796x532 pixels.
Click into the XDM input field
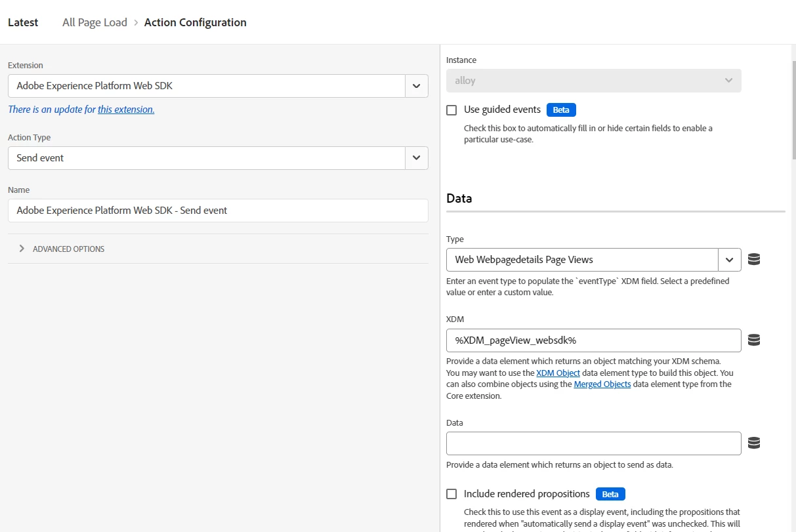pos(594,340)
